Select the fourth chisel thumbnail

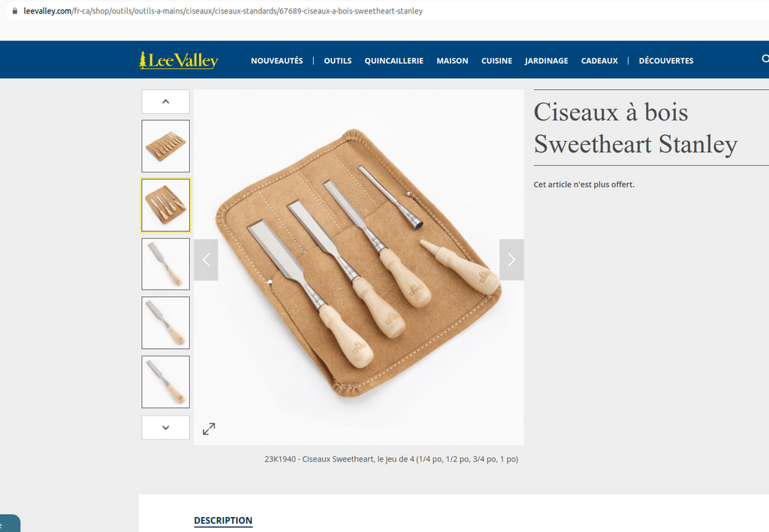tap(166, 323)
